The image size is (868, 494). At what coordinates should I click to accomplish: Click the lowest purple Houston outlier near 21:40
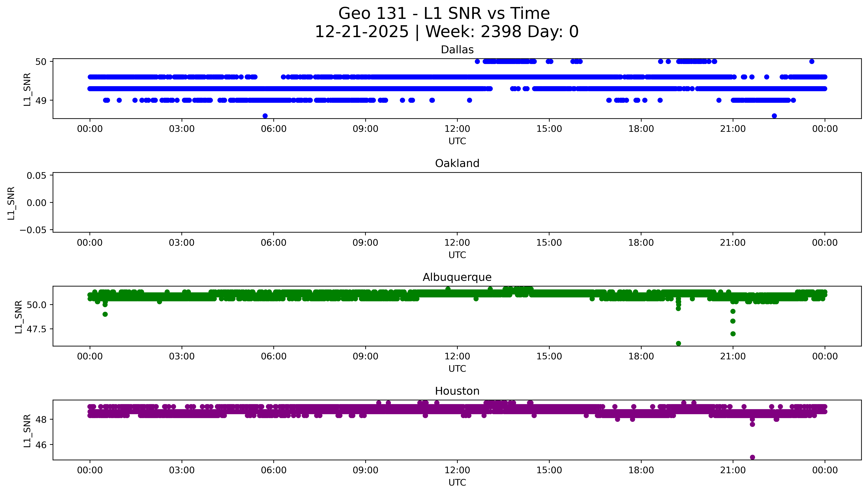(752, 457)
